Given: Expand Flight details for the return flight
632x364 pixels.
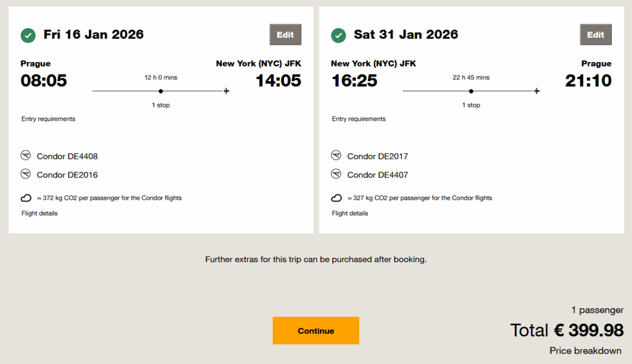Looking at the screenshot, I should pyautogui.click(x=350, y=213).
